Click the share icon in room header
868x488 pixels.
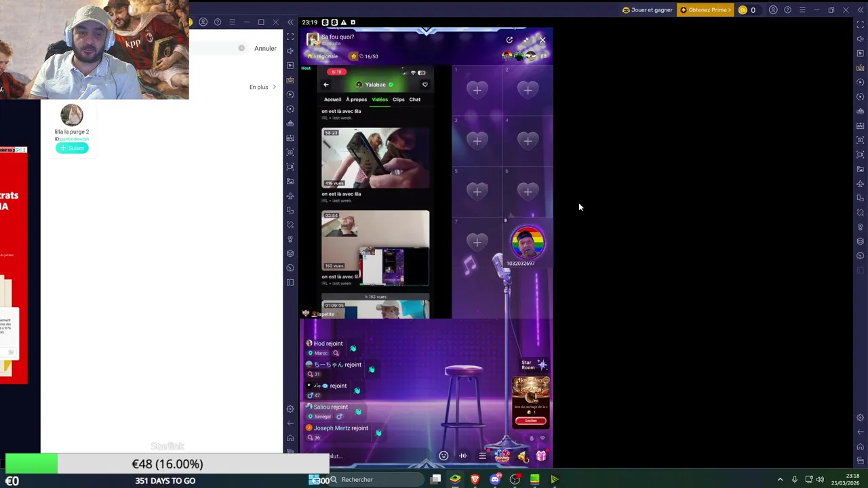click(x=509, y=40)
